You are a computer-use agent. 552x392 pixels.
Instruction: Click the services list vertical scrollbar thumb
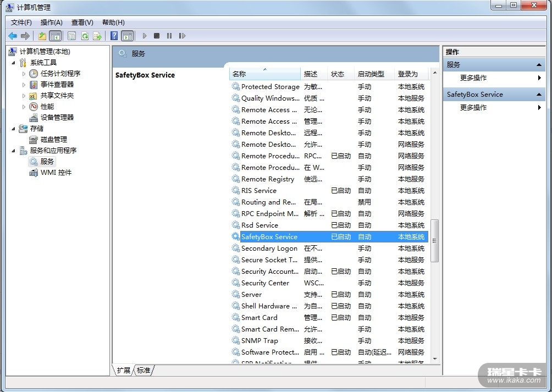435,241
